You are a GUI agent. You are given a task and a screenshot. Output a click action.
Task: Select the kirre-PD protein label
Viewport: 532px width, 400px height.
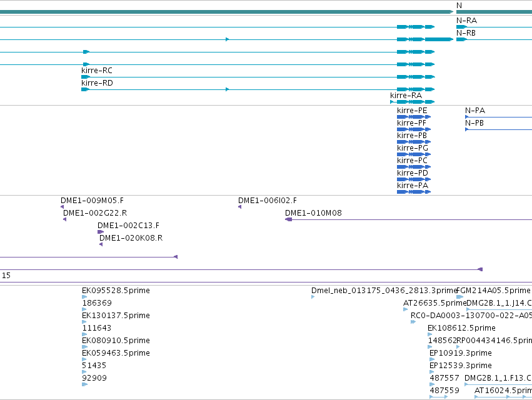point(412,173)
